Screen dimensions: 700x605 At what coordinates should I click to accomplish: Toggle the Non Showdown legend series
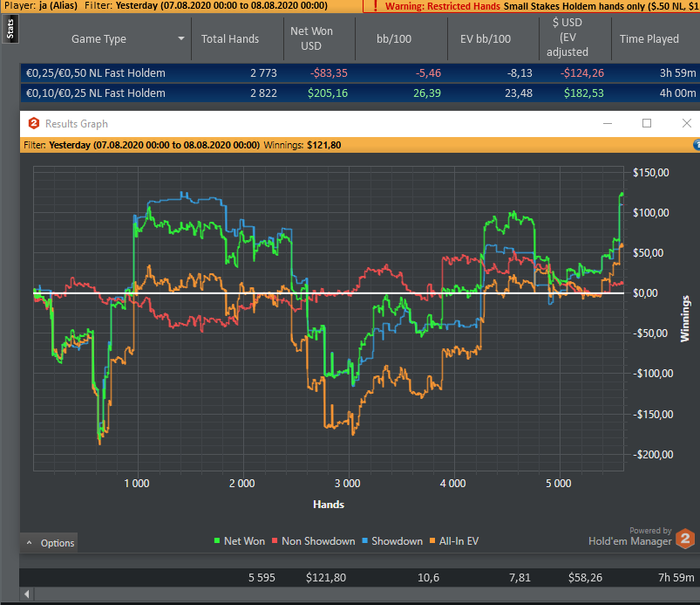tap(314, 541)
